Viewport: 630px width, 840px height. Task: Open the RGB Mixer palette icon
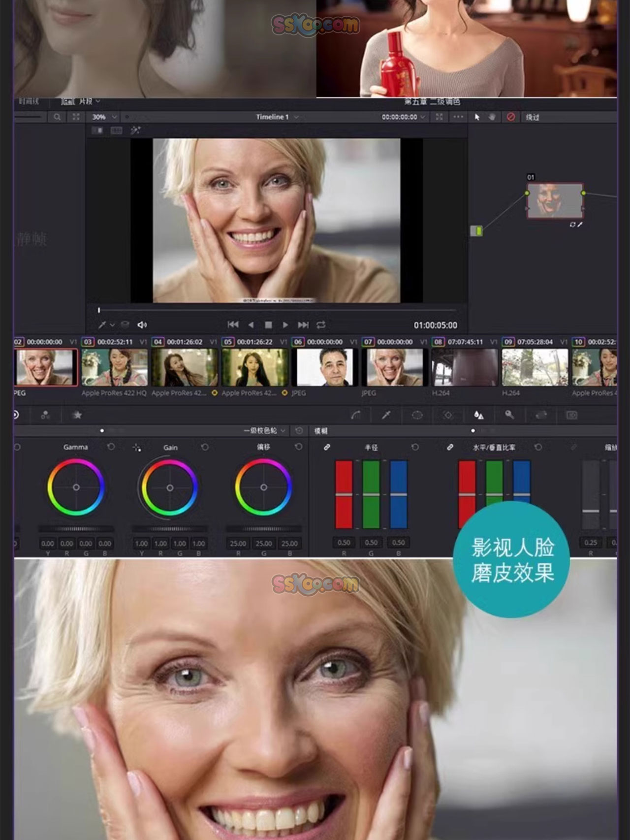click(x=45, y=416)
